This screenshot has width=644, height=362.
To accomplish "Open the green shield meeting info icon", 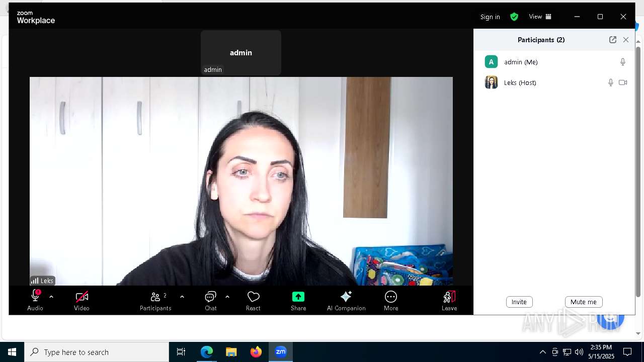I will [x=514, y=17].
